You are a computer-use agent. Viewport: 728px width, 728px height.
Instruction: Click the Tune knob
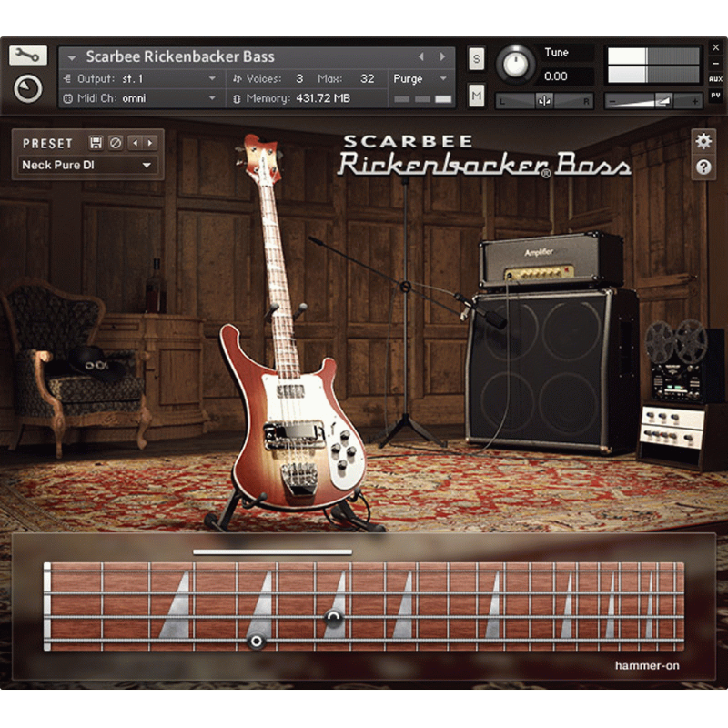pos(515,64)
